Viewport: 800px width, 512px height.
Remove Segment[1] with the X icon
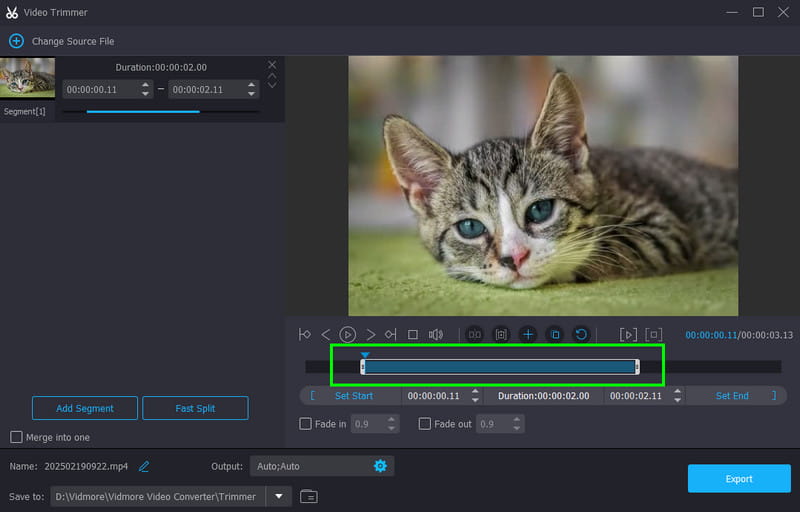pyautogui.click(x=272, y=65)
